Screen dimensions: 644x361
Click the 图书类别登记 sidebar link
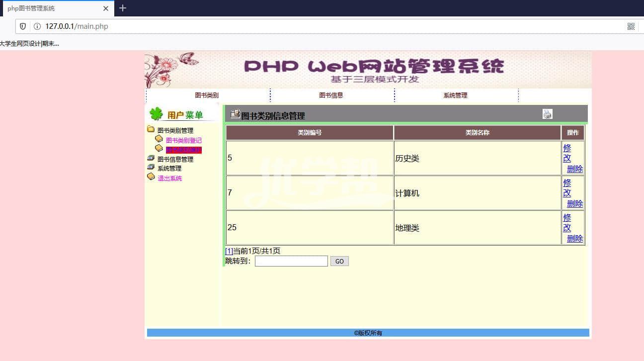click(184, 140)
